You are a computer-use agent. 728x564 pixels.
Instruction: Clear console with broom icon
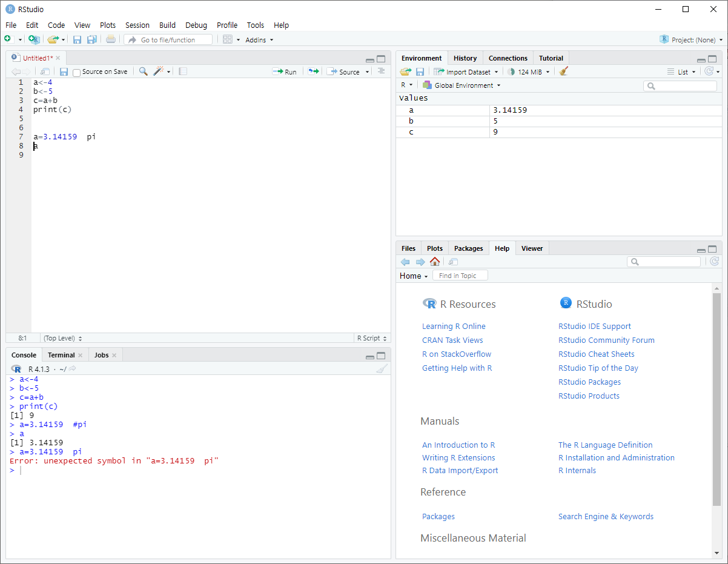click(381, 369)
